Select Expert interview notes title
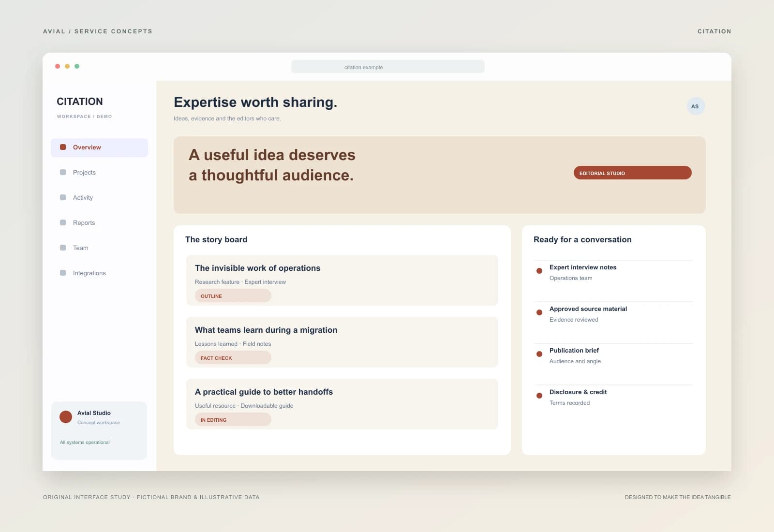The width and height of the screenshot is (774, 532). [x=583, y=267]
